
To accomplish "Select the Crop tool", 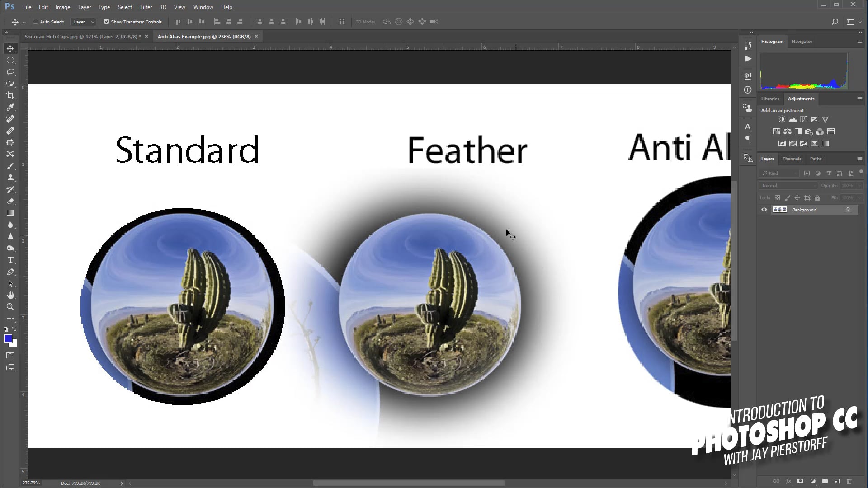I will [x=10, y=95].
